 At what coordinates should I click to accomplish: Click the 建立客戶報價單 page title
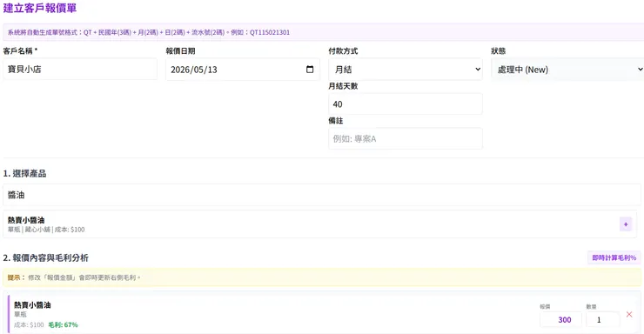[40, 8]
